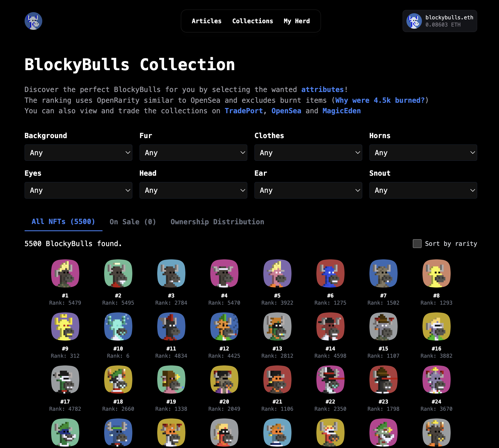Open the blockybulls.eth wallet avatar
The width and height of the screenshot is (499, 448).
[414, 21]
